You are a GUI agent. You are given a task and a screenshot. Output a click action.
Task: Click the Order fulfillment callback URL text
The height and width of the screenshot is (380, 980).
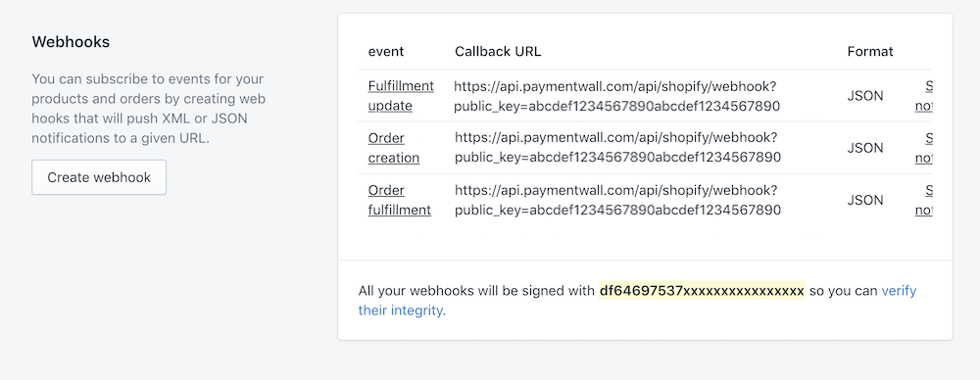pos(617,200)
